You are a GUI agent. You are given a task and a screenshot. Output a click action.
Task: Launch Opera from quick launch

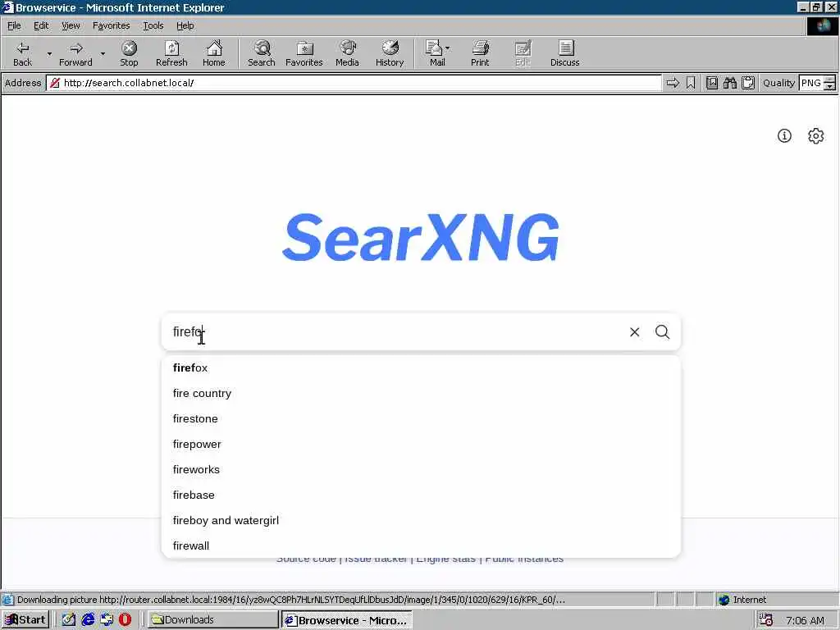tap(125, 620)
